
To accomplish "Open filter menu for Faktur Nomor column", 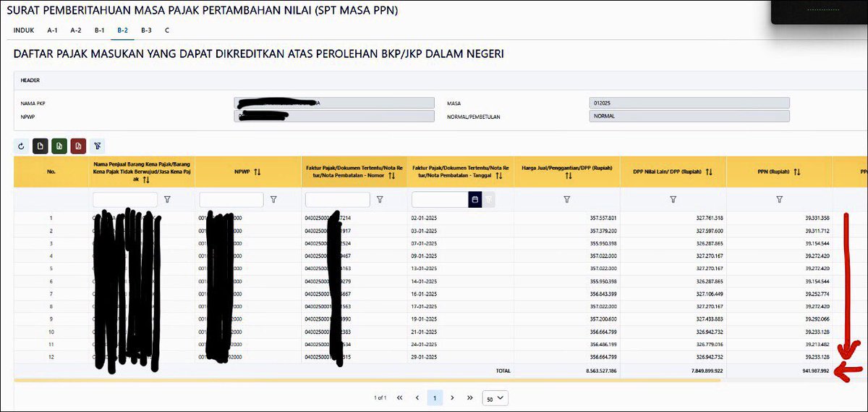I will [380, 199].
